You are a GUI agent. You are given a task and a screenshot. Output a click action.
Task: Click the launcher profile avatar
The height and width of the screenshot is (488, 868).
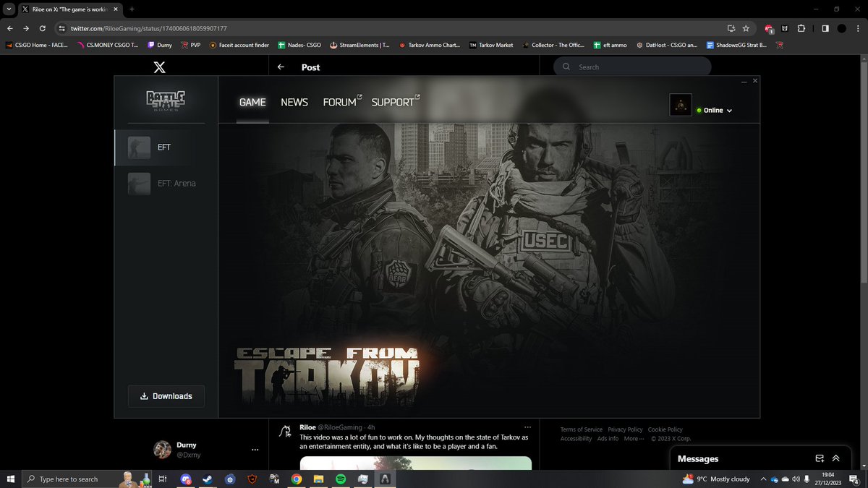[681, 105]
